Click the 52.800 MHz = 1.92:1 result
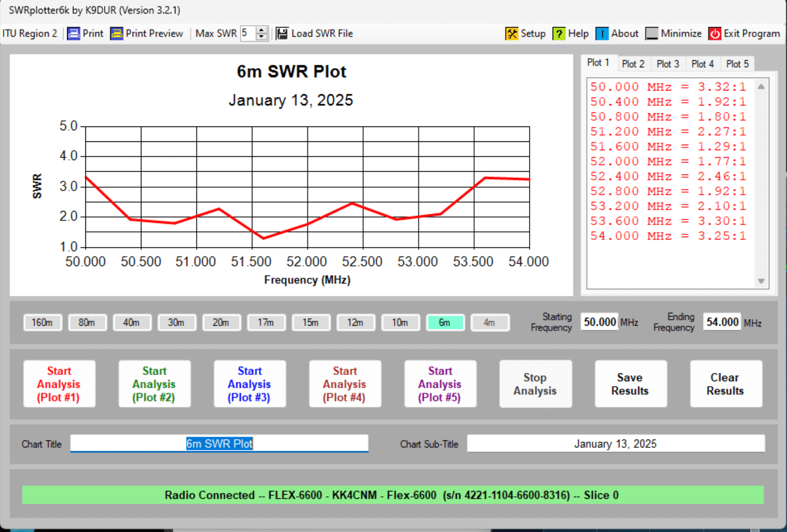 (668, 191)
